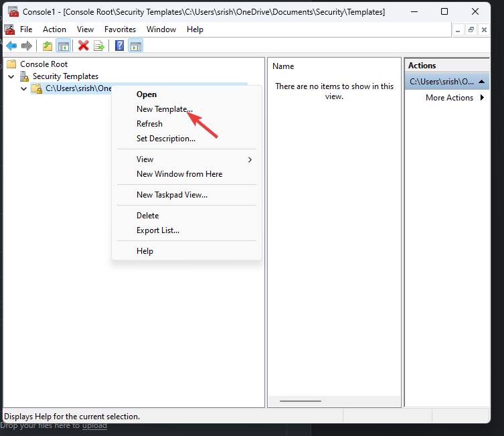Minimize the Console1 window

pos(414,11)
